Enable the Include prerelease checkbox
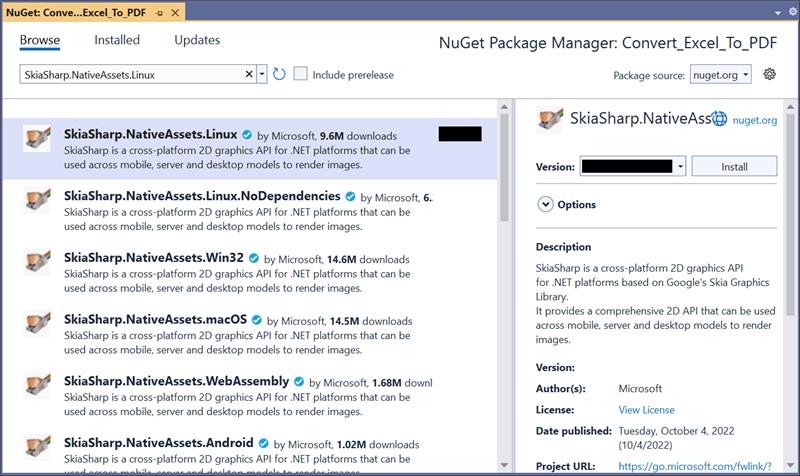Image resolution: width=800 pixels, height=476 pixels. 301,74
